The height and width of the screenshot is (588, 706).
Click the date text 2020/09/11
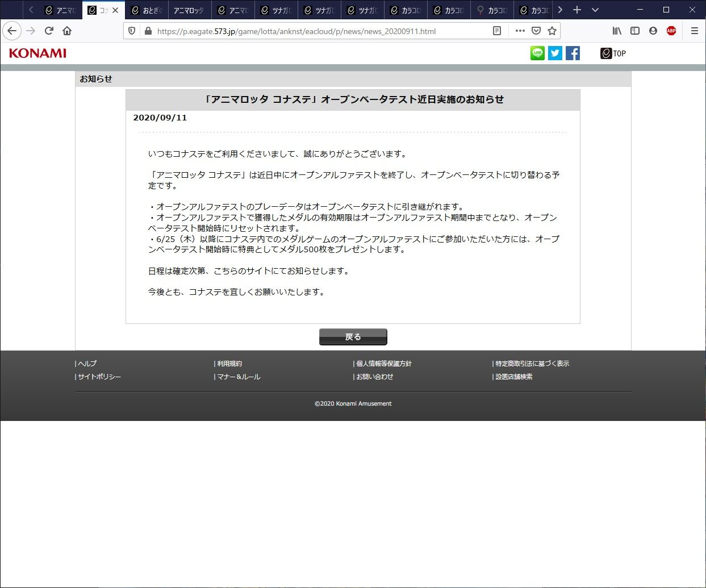[160, 118]
